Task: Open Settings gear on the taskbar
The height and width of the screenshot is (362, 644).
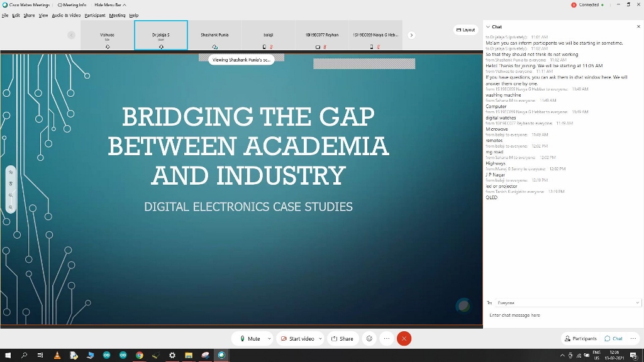Action: click(x=172, y=356)
